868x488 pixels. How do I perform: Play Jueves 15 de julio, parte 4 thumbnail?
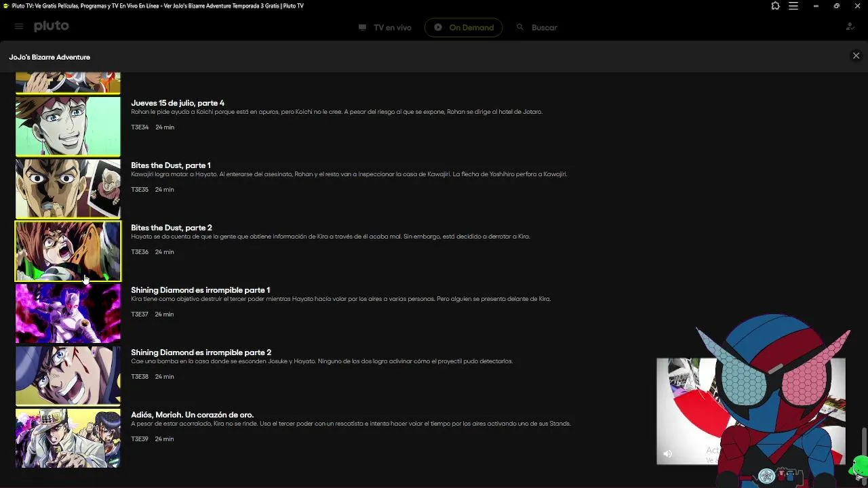coord(68,127)
